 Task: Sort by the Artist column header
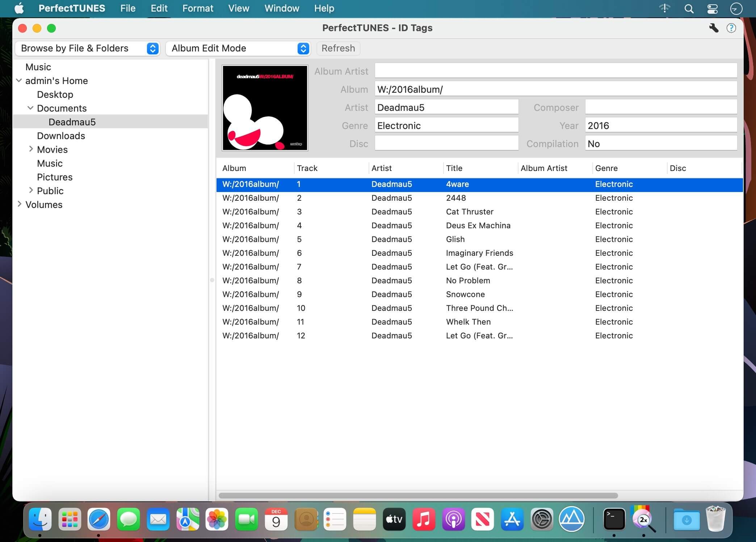[x=406, y=168]
